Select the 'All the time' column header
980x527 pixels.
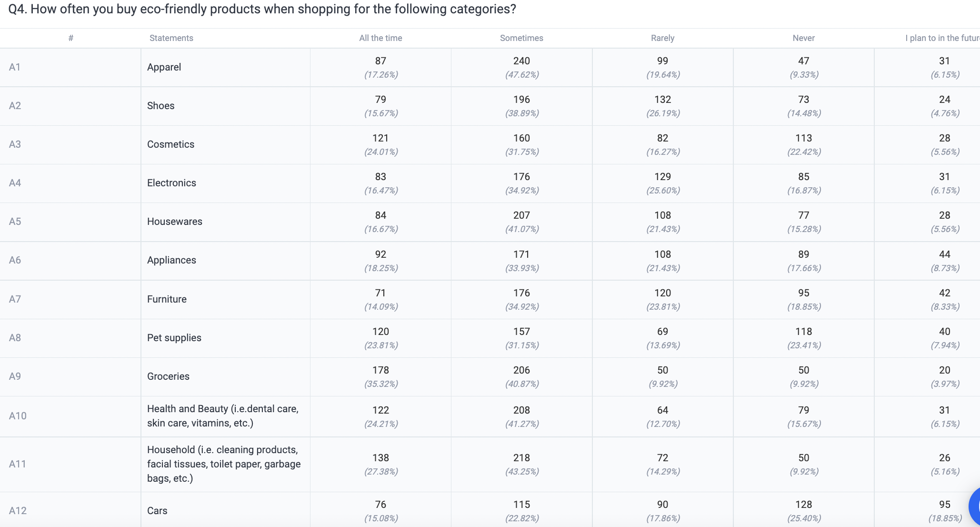pos(380,38)
